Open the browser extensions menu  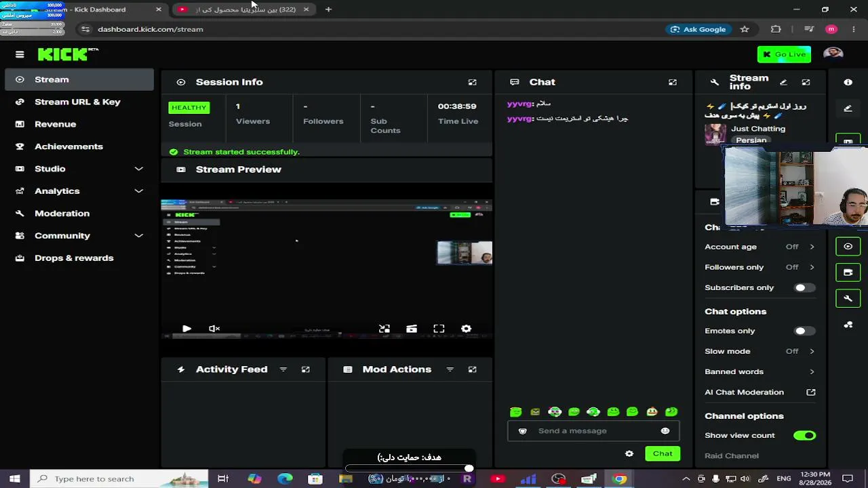pos(776,29)
